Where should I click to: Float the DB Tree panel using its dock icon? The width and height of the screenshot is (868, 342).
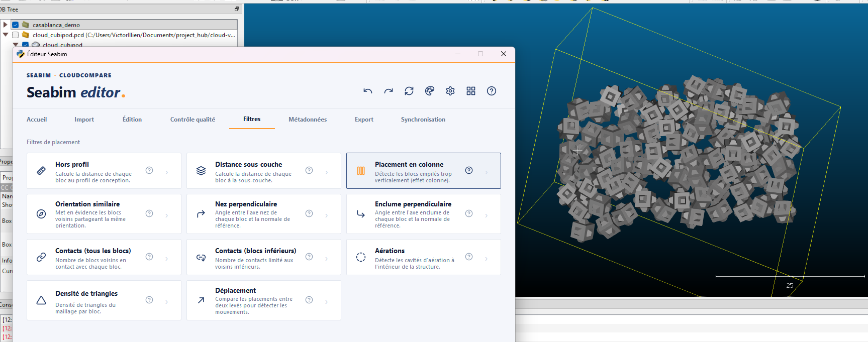click(x=237, y=9)
